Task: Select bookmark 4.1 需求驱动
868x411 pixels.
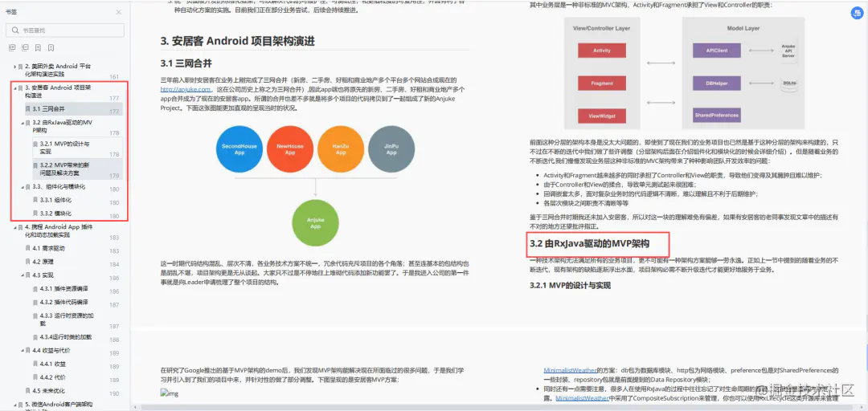Action: click(48, 248)
